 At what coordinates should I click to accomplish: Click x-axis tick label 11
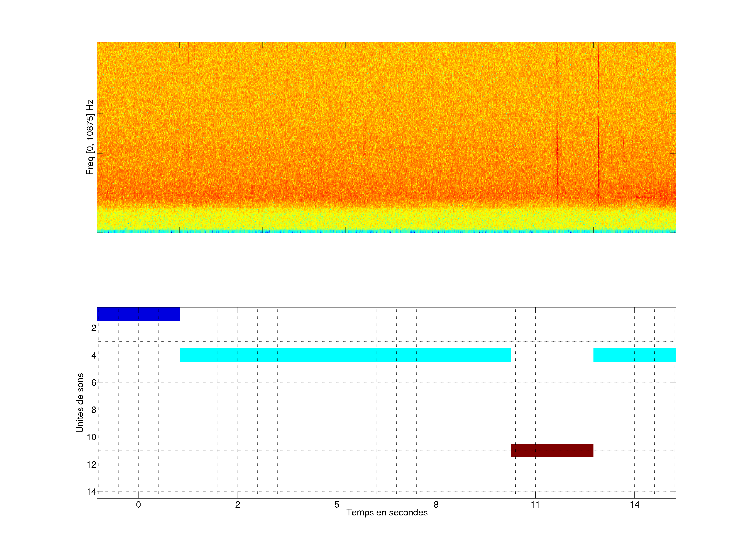535,505
